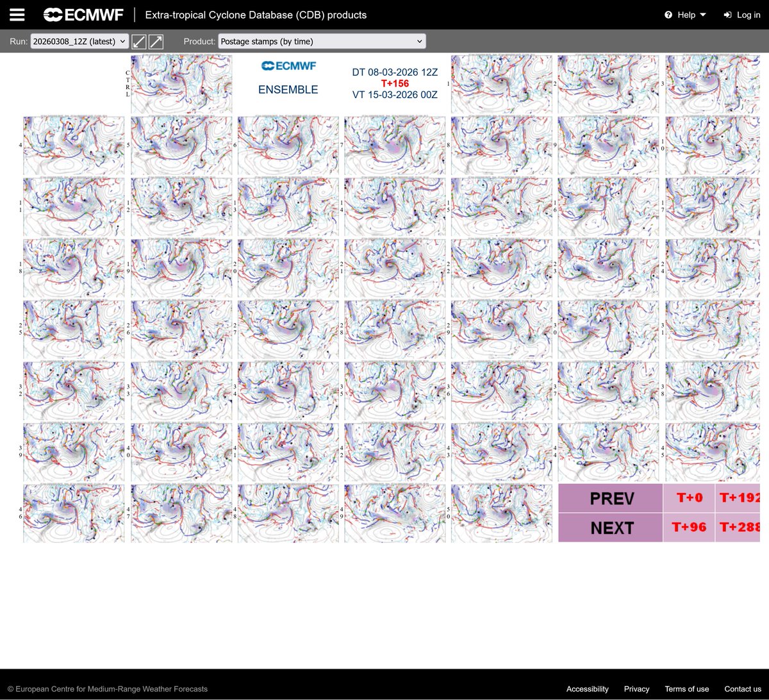This screenshot has width=769, height=700.
Task: Open ensemble member 9 stamp
Action: (x=609, y=146)
